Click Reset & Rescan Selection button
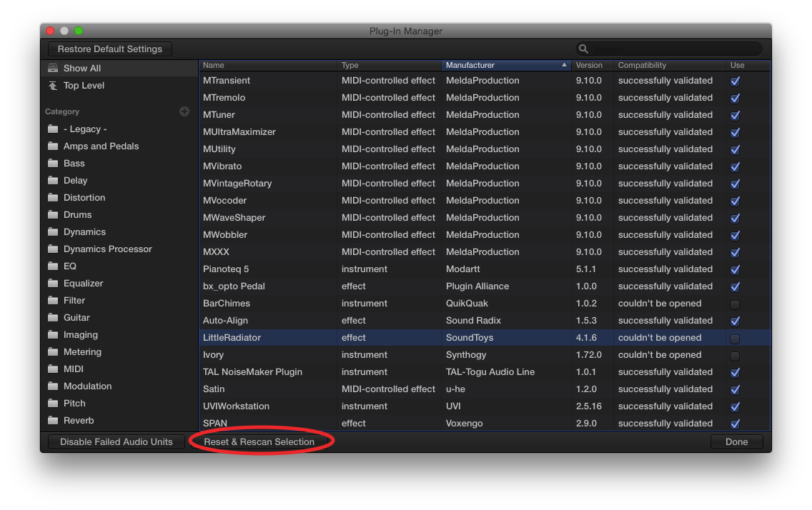Image resolution: width=812 pixels, height=510 pixels. click(x=259, y=441)
